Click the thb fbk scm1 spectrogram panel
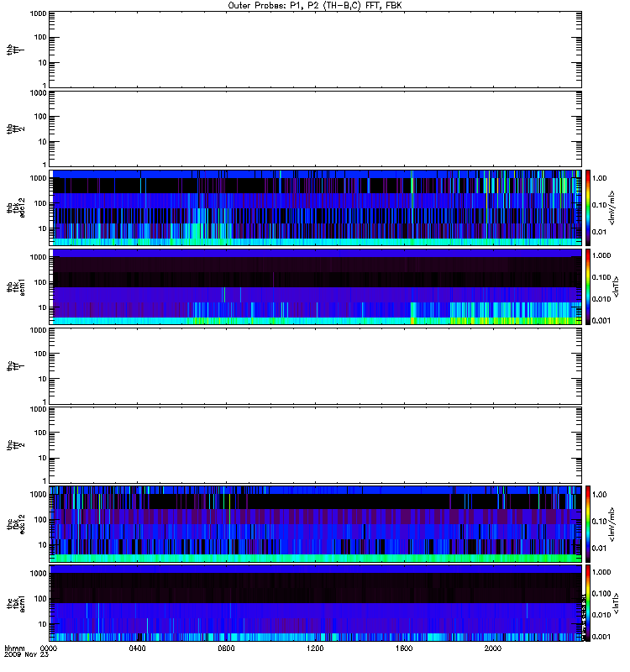This screenshot has height=672, width=630. pos(315,286)
